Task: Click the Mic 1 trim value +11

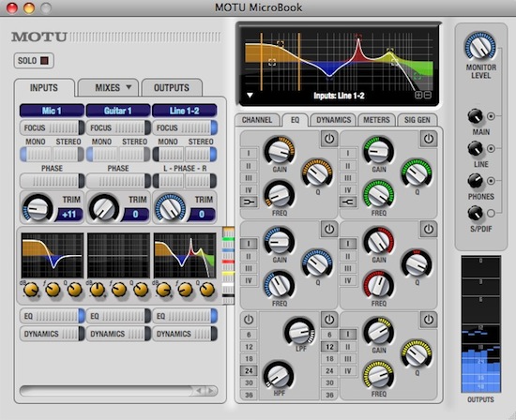Action: tap(69, 215)
